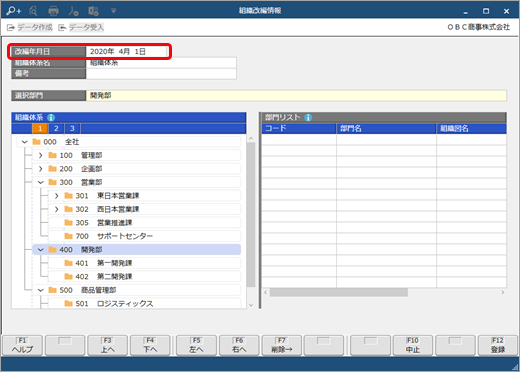Click folder icon of 100 管理部
This screenshot has width=520, height=372.
[x=52, y=155]
